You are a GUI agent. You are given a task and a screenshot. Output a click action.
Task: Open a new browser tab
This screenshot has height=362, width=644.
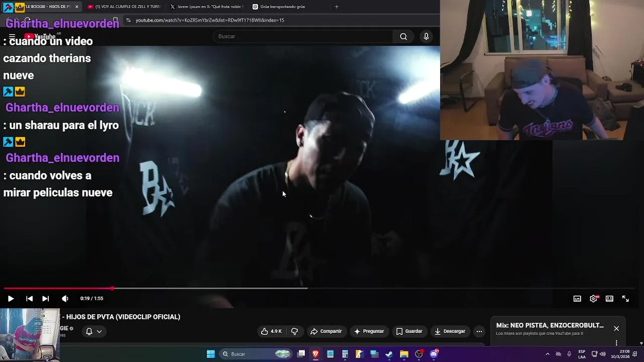point(337,7)
